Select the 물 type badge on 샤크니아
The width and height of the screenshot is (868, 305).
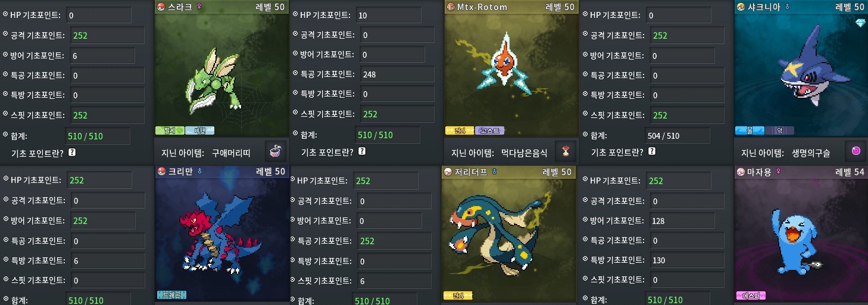click(x=750, y=130)
